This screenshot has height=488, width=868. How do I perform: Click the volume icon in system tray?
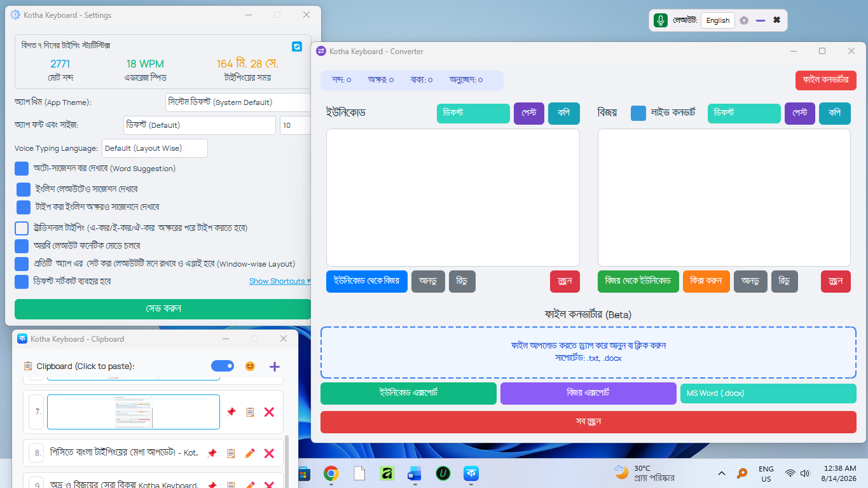click(805, 473)
